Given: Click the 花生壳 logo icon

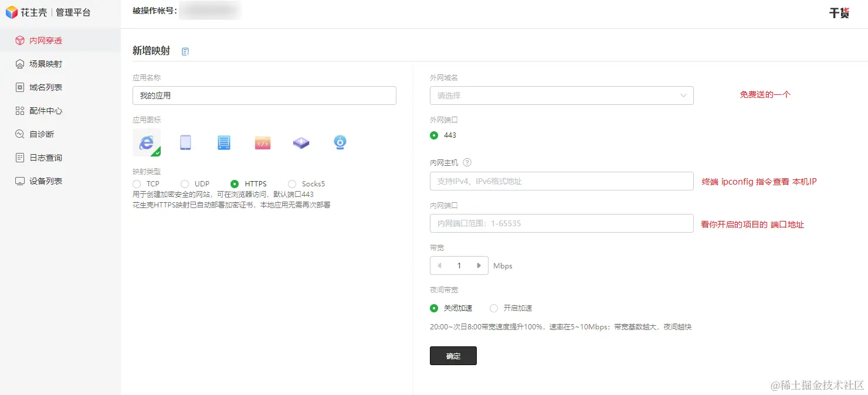Looking at the screenshot, I should click(x=12, y=12).
